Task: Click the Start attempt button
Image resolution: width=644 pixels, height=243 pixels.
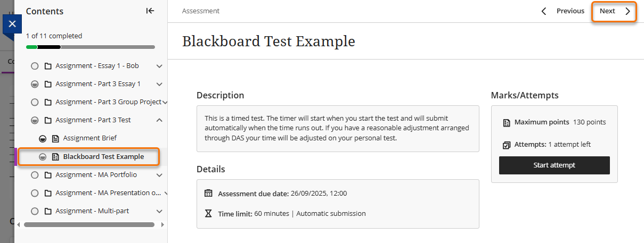Action: pyautogui.click(x=554, y=165)
